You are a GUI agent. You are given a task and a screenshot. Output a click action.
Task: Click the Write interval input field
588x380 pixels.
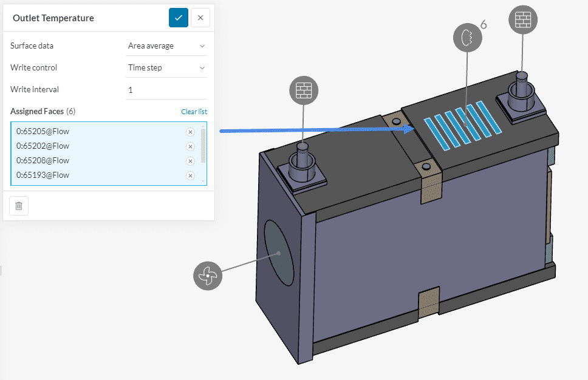[166, 89]
